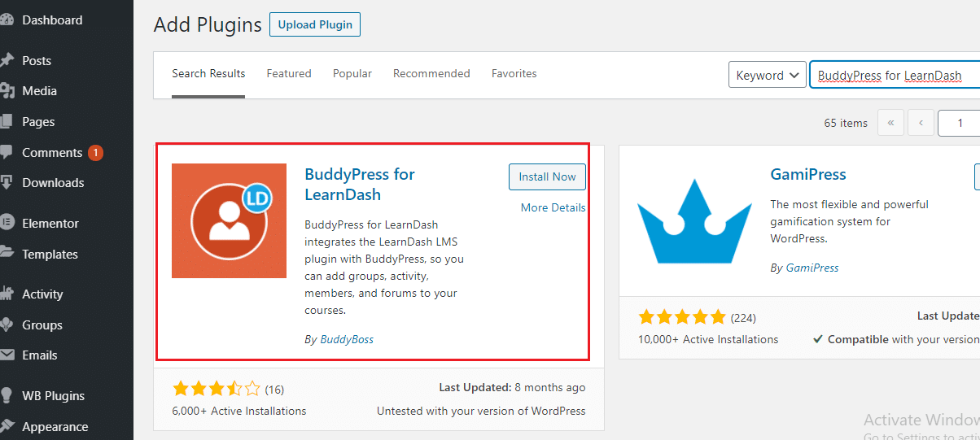Screen dimensions: 980x440
Task: Click the GamiPress crown logo
Action: [x=693, y=220]
